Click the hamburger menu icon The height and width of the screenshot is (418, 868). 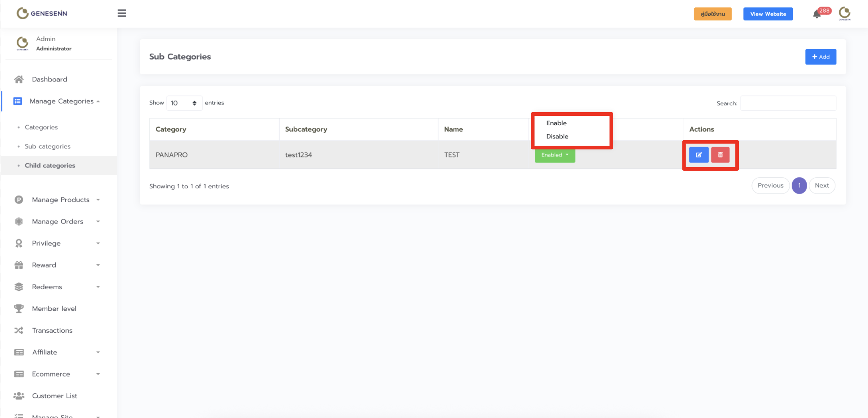[122, 13]
